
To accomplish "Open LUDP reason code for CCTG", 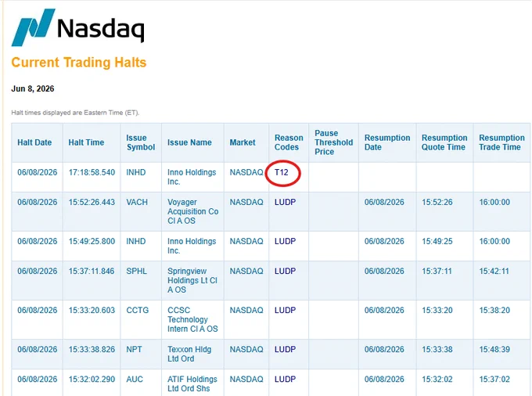I will point(285,310).
